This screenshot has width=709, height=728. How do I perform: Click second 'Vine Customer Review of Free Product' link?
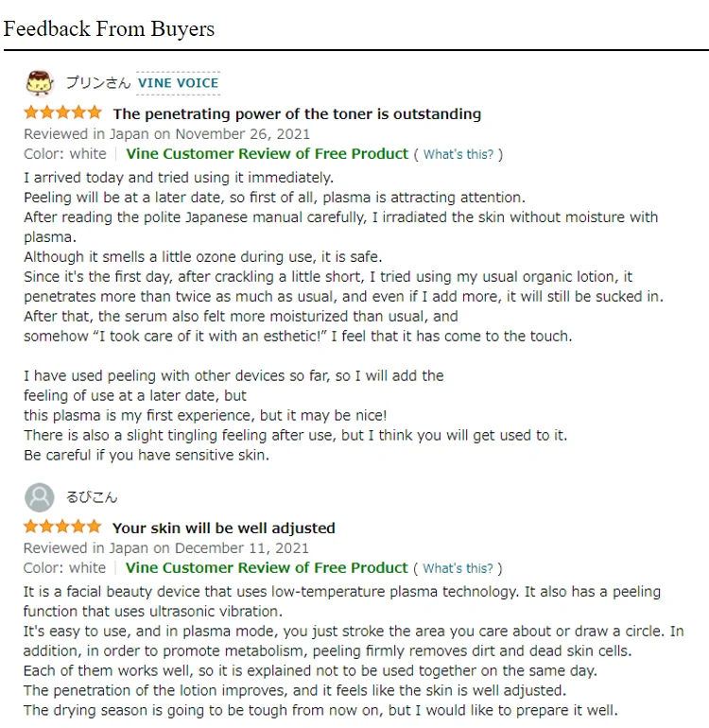(x=267, y=568)
